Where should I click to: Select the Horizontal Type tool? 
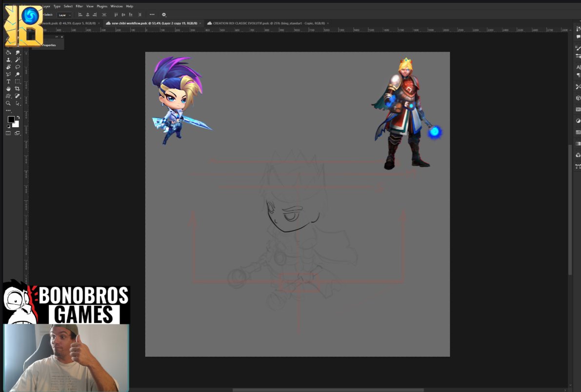point(8,81)
